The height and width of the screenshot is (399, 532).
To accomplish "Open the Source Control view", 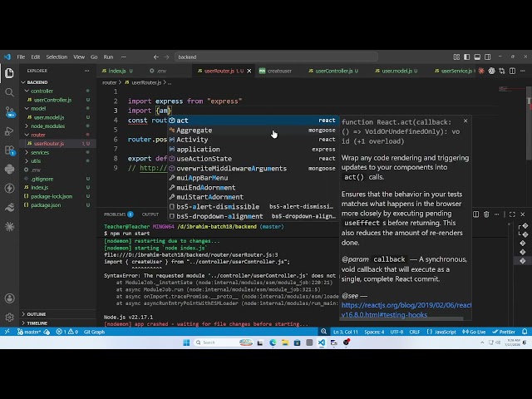I will click(9, 111).
